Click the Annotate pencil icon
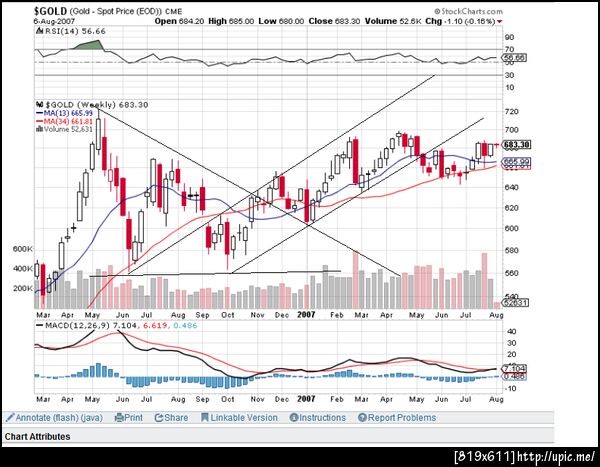 pos(10,418)
